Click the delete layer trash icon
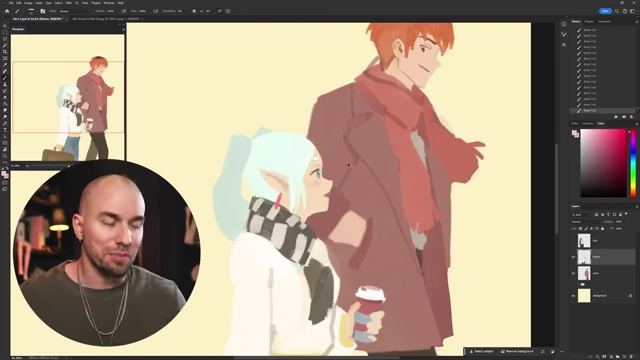640x360 pixels. click(x=631, y=357)
